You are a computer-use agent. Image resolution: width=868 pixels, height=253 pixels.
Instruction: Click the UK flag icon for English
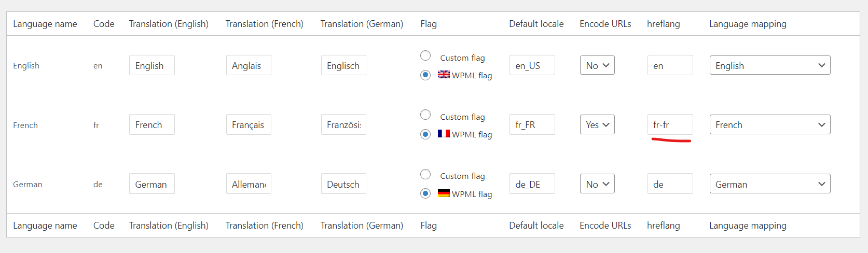point(444,74)
